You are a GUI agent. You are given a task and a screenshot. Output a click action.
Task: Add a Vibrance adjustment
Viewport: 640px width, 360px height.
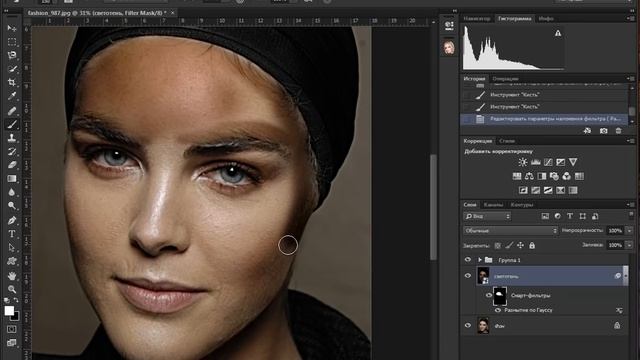click(x=573, y=162)
